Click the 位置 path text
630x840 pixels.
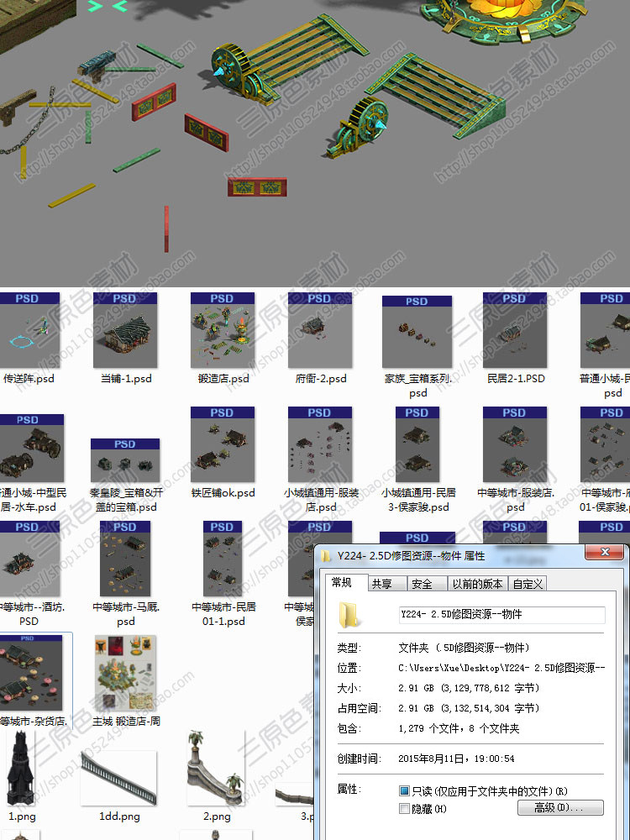pos(502,668)
